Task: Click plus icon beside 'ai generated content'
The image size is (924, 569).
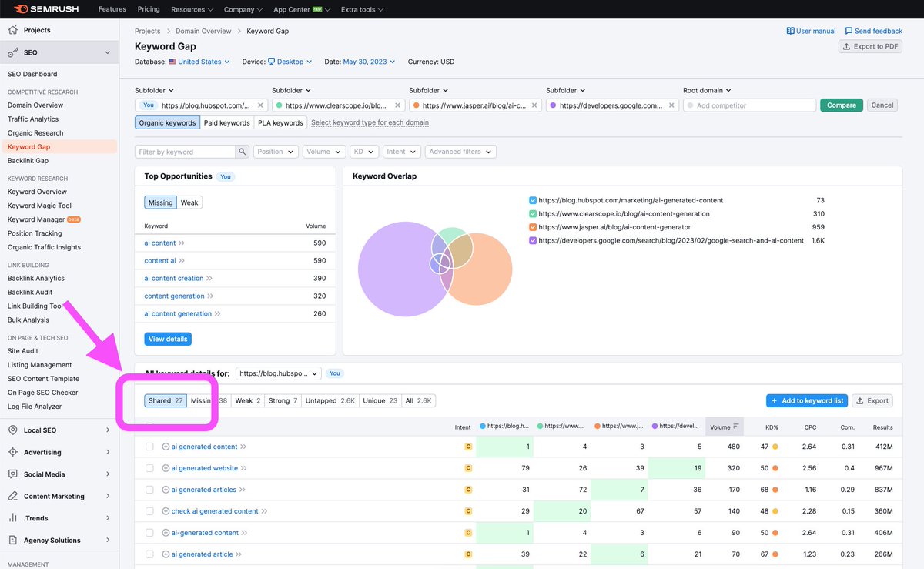Action: pos(166,447)
